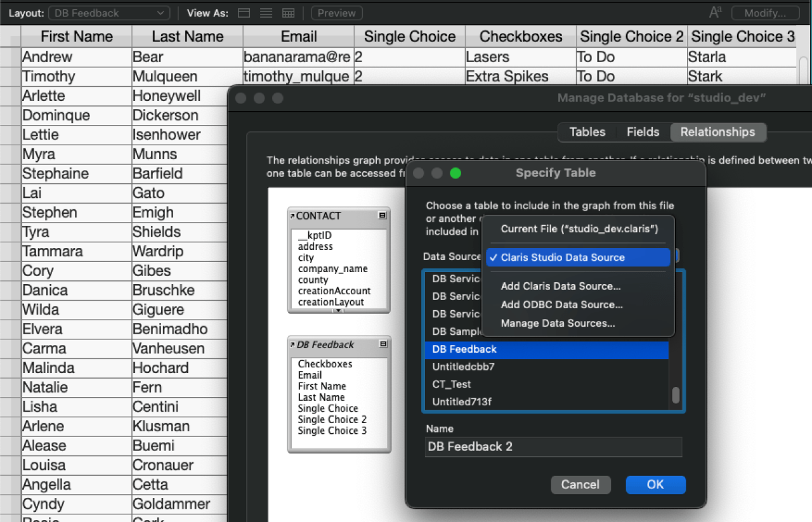Click the DB Feedback table occurrence title
The width and height of the screenshot is (812, 522).
[x=325, y=344]
